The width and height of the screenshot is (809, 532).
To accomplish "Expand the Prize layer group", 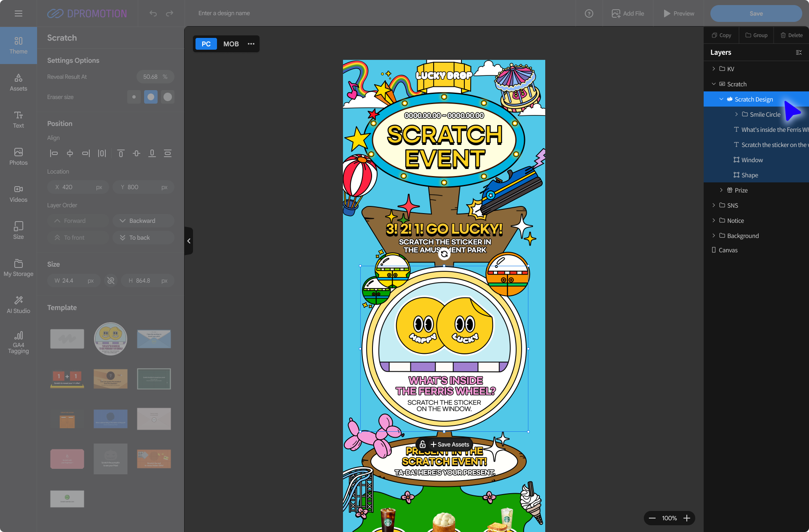I will [721, 190].
